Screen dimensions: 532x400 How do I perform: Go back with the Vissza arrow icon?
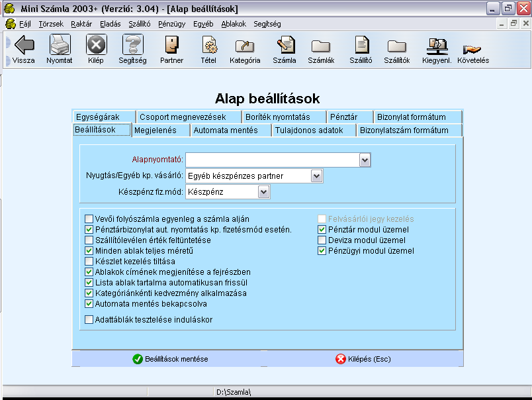(x=24, y=44)
